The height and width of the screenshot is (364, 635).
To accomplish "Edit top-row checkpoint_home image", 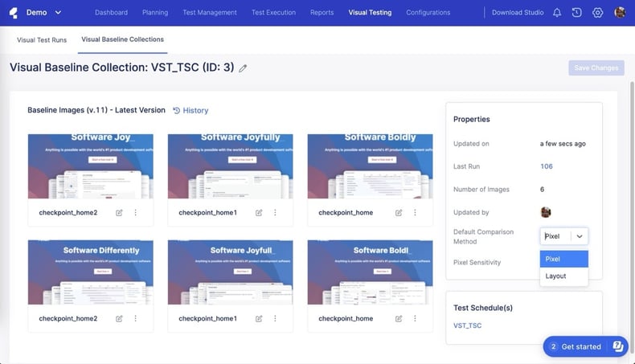I will (399, 213).
